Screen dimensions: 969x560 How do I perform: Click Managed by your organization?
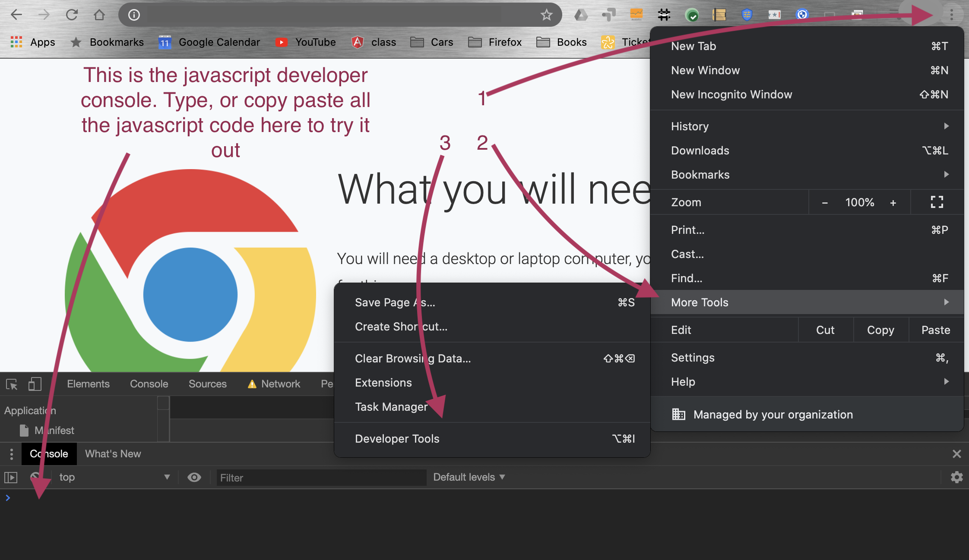[x=807, y=415]
